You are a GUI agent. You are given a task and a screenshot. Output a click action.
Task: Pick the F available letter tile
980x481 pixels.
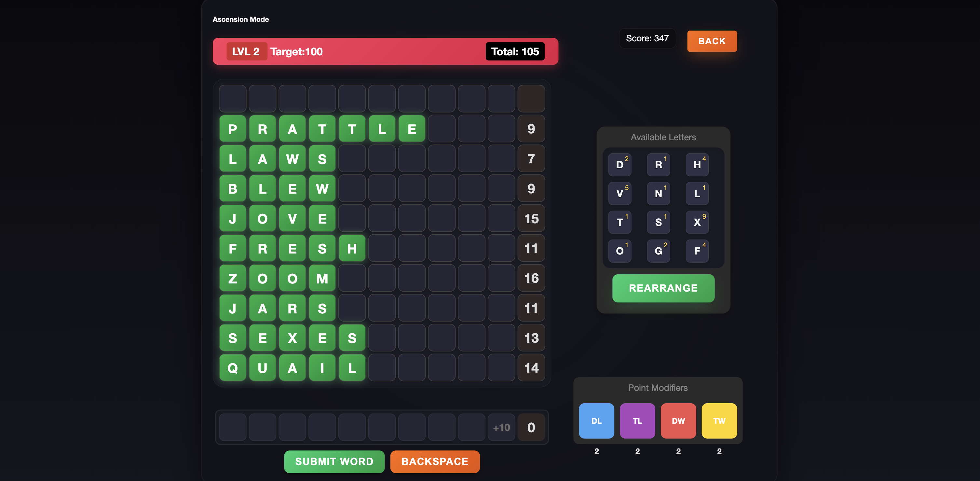click(x=697, y=251)
